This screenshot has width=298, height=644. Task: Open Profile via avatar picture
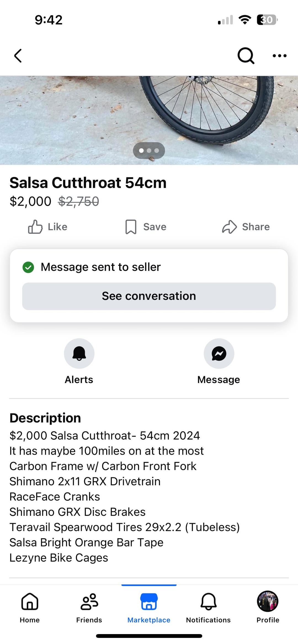(x=268, y=601)
